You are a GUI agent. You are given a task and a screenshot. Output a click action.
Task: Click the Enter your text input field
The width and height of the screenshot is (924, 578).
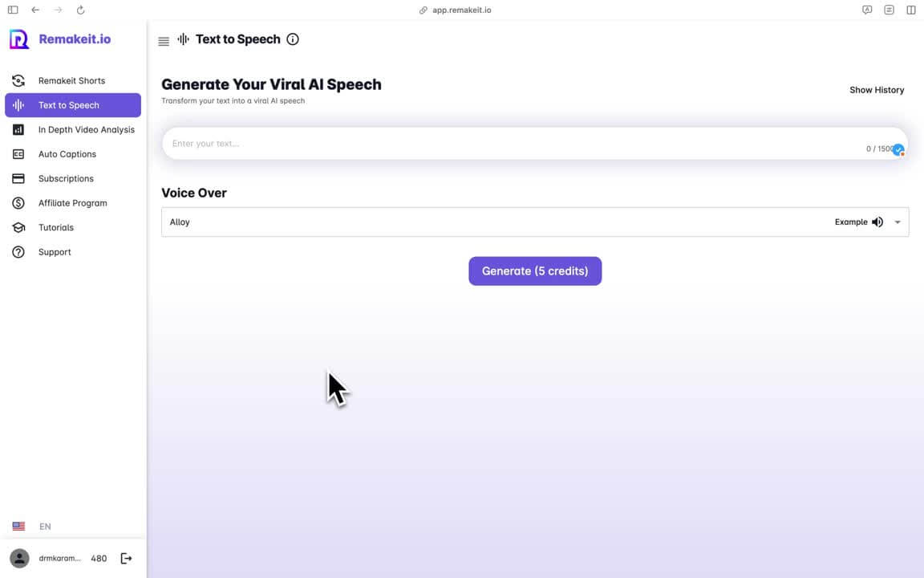(x=513, y=144)
